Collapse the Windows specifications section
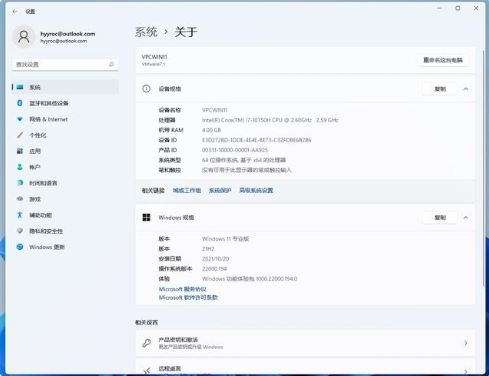The height and width of the screenshot is (376, 489). [x=466, y=218]
